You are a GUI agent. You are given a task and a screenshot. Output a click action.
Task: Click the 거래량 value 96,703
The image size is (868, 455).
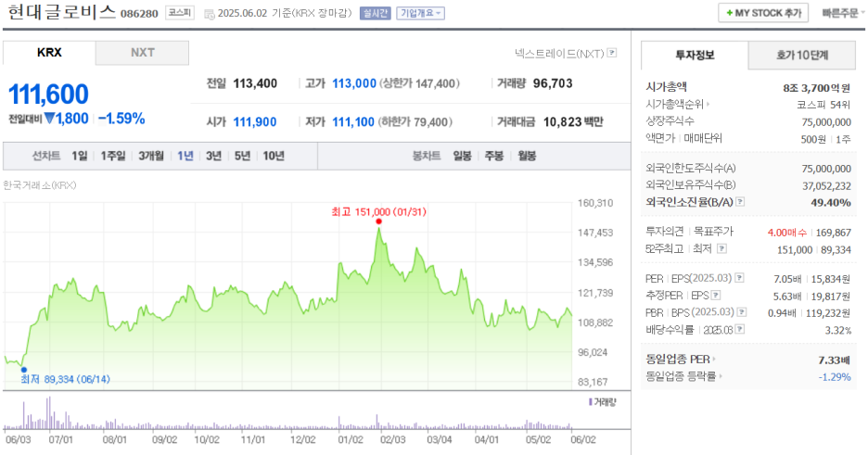[x=553, y=83]
